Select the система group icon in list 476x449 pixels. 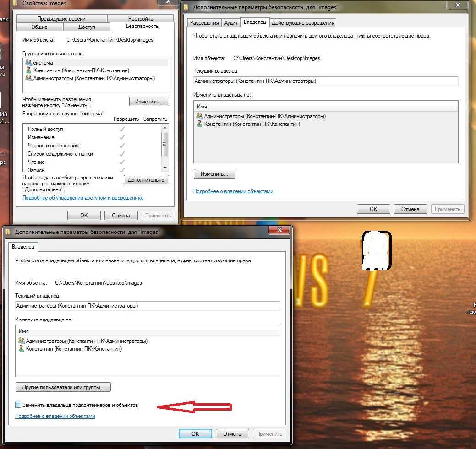tap(29, 63)
